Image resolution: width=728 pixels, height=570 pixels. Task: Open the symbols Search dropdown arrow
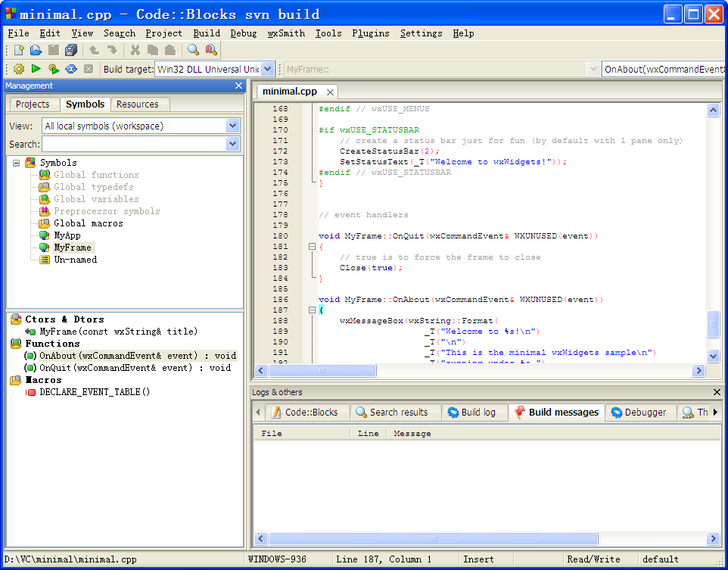(232, 144)
